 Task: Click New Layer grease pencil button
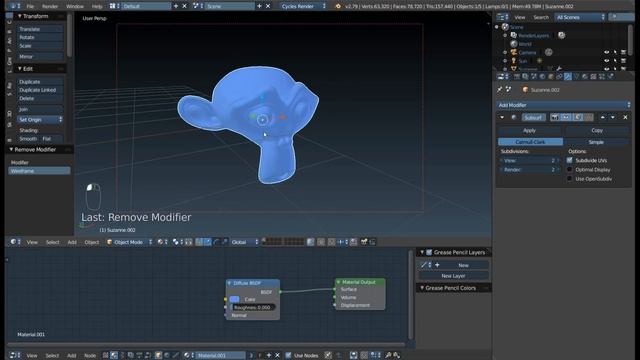coord(453,276)
